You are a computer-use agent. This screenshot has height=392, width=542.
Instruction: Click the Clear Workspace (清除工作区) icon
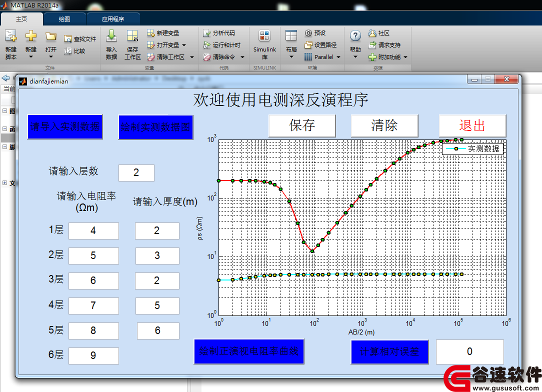pos(150,57)
